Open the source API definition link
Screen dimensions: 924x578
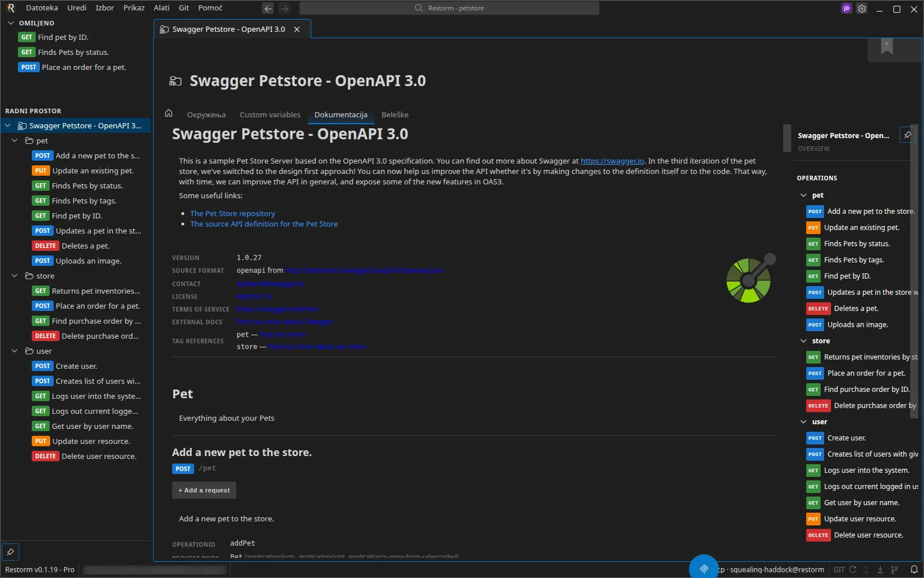tap(264, 224)
